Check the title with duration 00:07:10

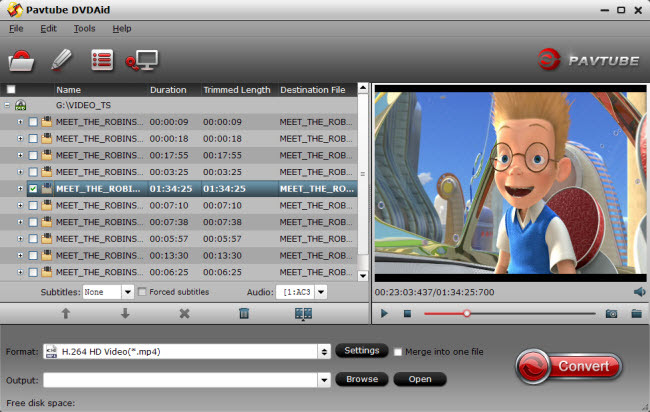[x=33, y=206]
